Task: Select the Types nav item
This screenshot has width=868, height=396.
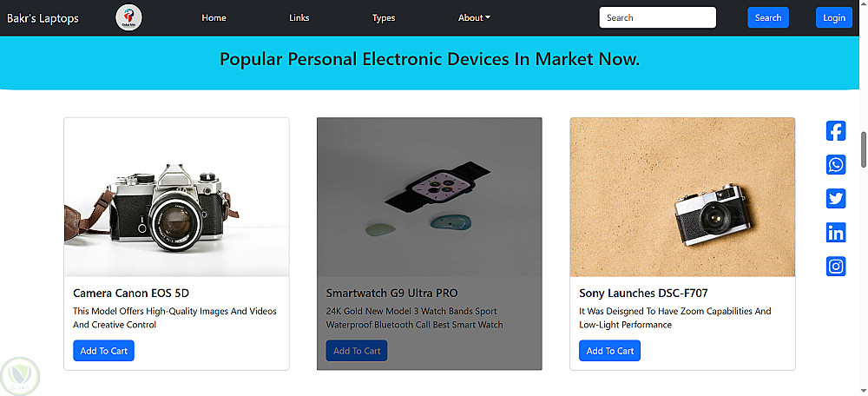Action: [x=384, y=18]
